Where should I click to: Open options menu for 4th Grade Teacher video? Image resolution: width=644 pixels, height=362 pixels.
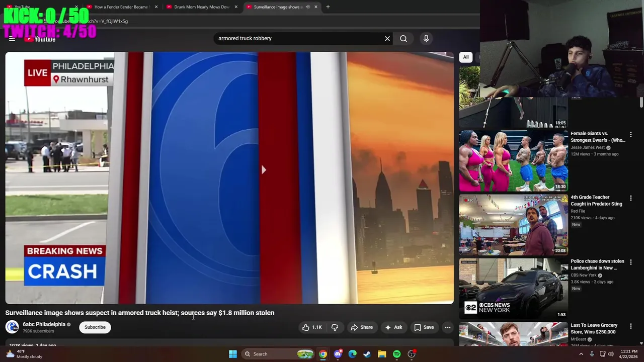(630, 198)
